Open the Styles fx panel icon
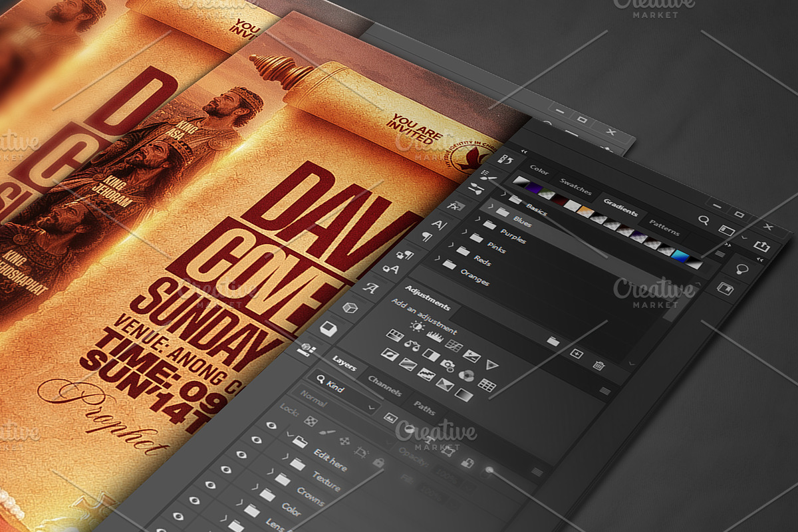The image size is (798, 532). tap(456, 206)
